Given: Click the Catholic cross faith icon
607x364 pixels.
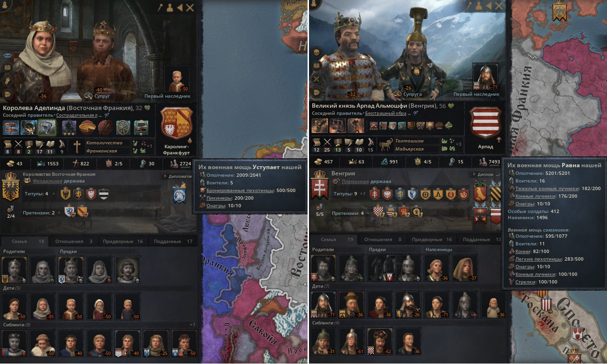Looking at the screenshot, I should coord(77,146).
